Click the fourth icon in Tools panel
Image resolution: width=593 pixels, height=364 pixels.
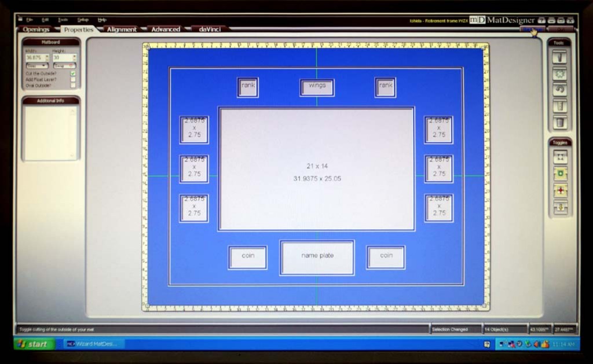pyautogui.click(x=559, y=106)
